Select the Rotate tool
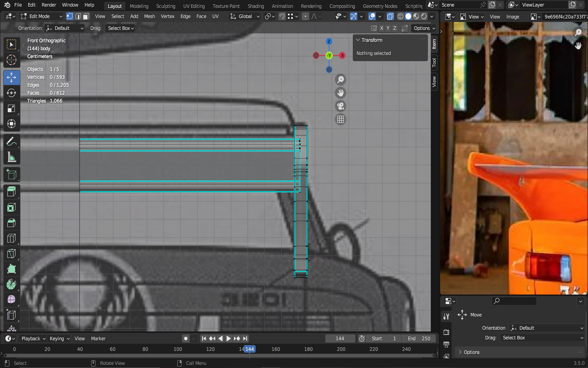This screenshot has width=588, height=368. pos(11,93)
